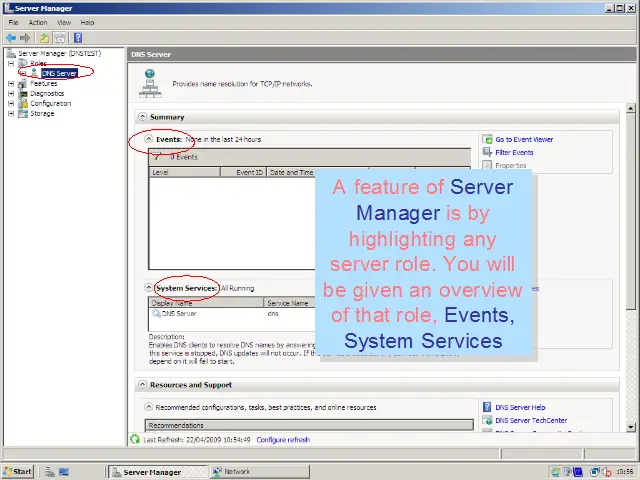This screenshot has width=640, height=480.
Task: Click the DNS Server Help icon
Action: [x=487, y=407]
